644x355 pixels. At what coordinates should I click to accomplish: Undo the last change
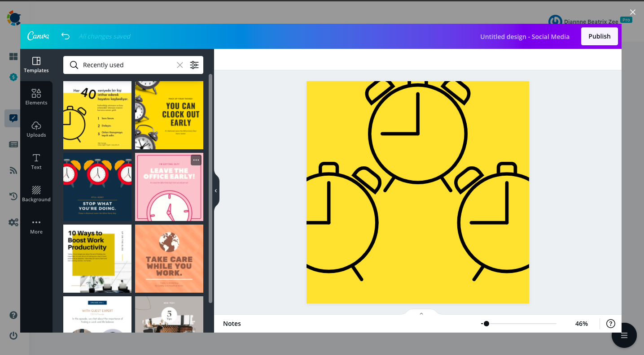click(x=66, y=36)
